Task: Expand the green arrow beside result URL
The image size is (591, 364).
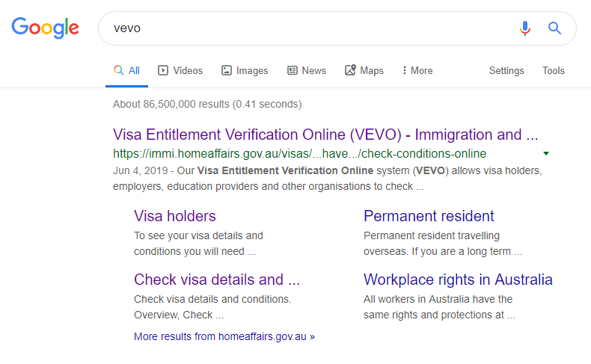Action: click(x=546, y=153)
